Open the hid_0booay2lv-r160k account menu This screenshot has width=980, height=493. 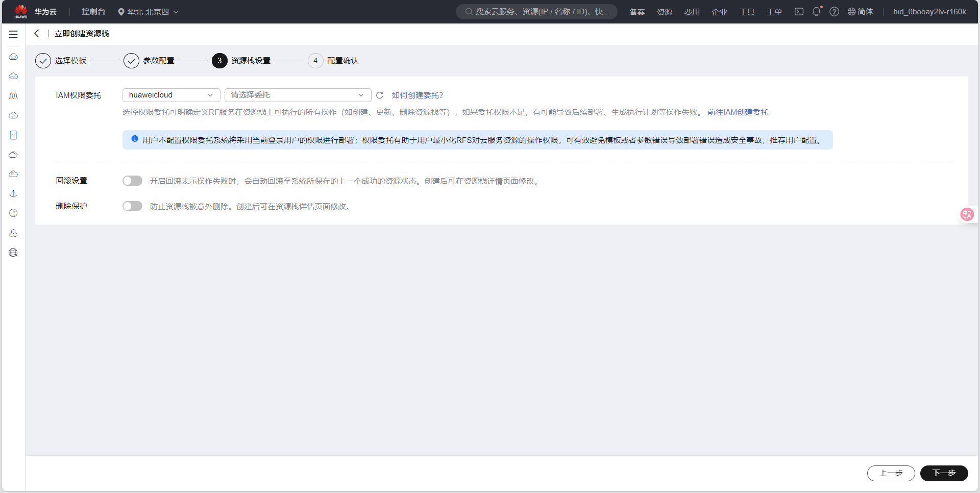tap(929, 12)
